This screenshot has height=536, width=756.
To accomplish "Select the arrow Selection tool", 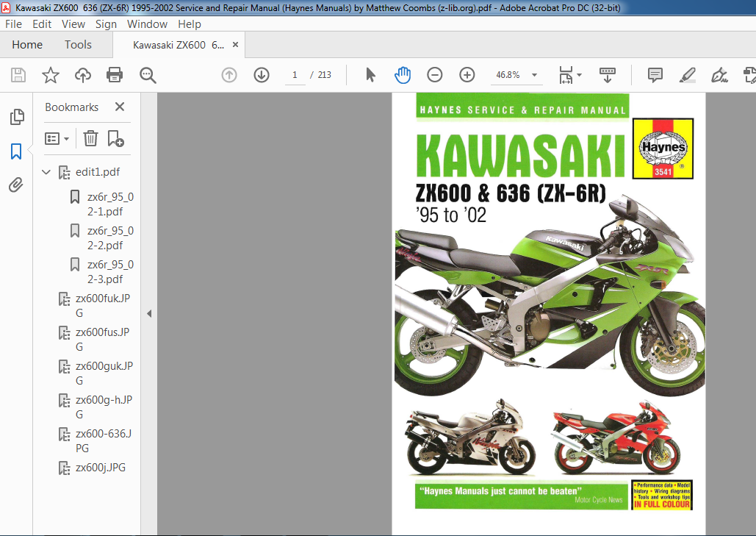I will pyautogui.click(x=370, y=75).
